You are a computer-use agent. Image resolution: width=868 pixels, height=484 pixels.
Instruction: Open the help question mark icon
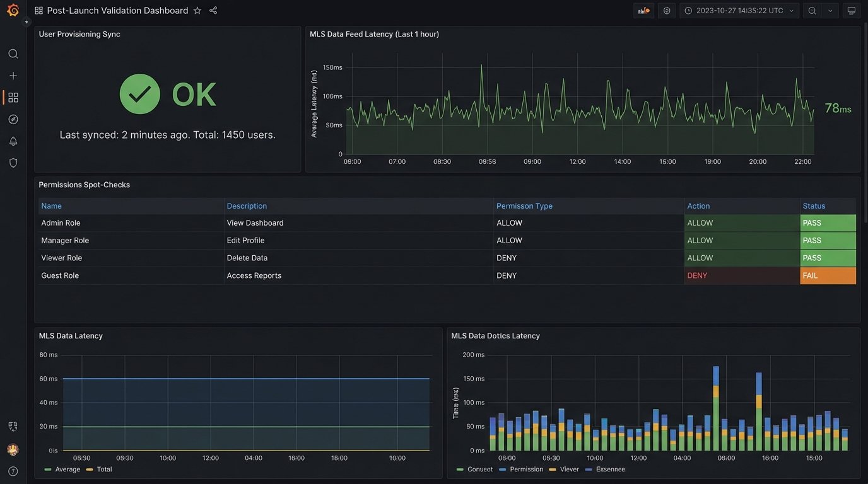pyautogui.click(x=13, y=471)
